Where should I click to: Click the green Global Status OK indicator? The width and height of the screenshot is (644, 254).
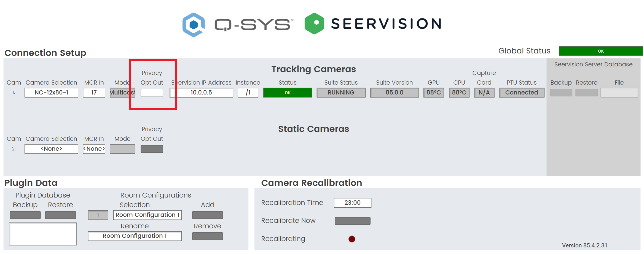tap(600, 51)
